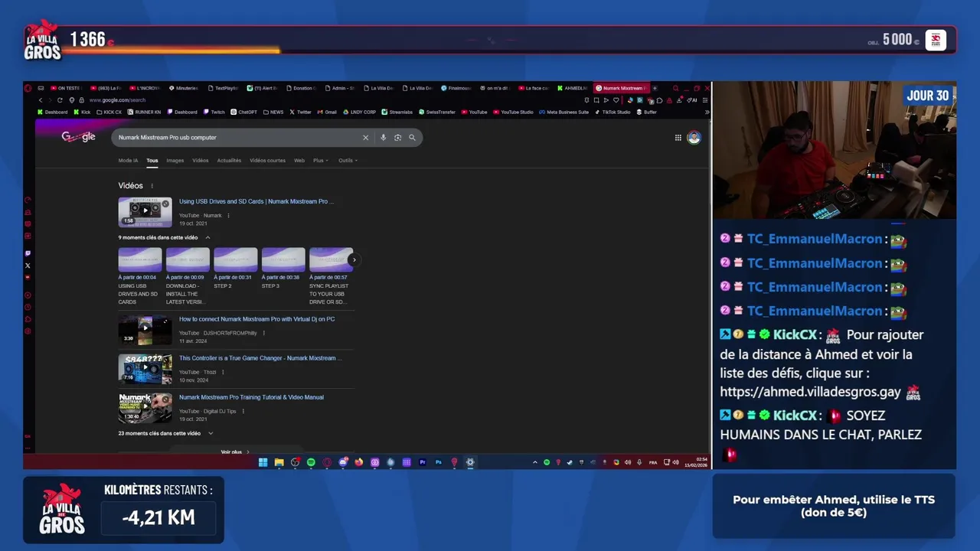Play the 1:58 Using USB Drives thumbnail

(x=145, y=212)
